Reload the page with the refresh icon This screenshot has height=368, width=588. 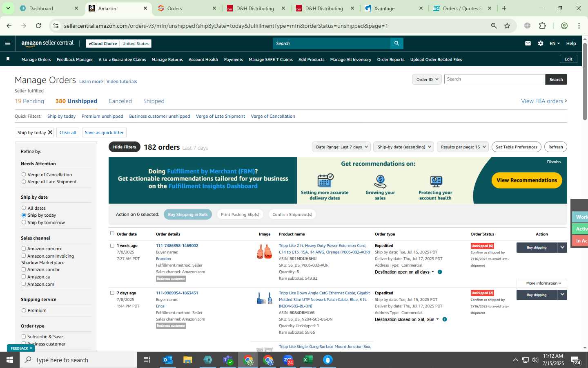[38, 26]
